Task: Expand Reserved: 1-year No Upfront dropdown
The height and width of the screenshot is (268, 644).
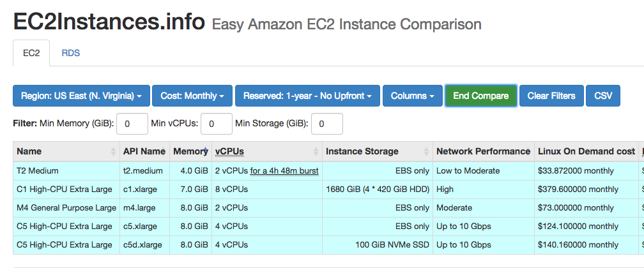Action: (308, 96)
